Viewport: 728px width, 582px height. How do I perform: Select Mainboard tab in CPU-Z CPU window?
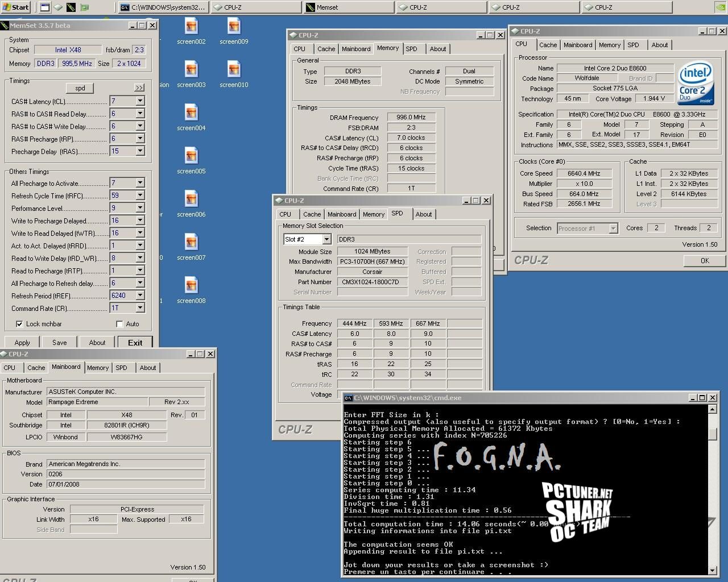pos(578,45)
